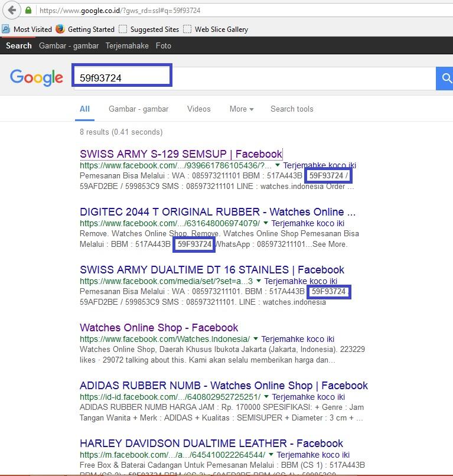Switch to the Videos results tab

point(198,109)
